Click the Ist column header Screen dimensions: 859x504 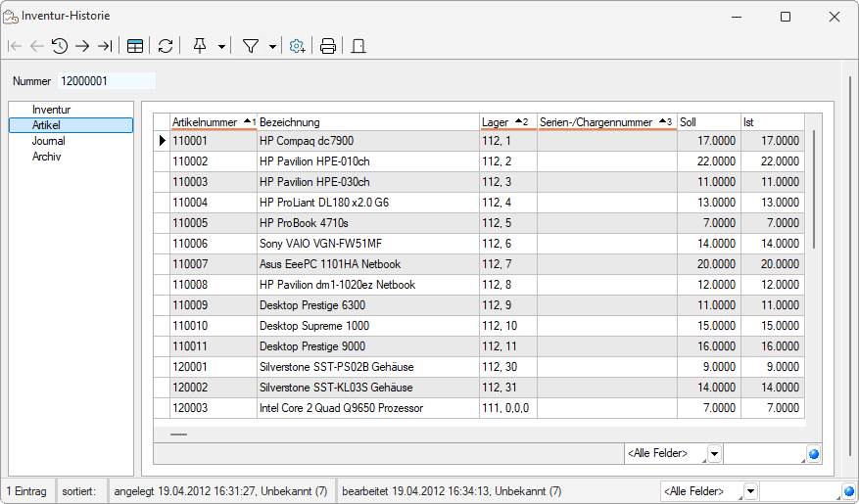click(773, 122)
